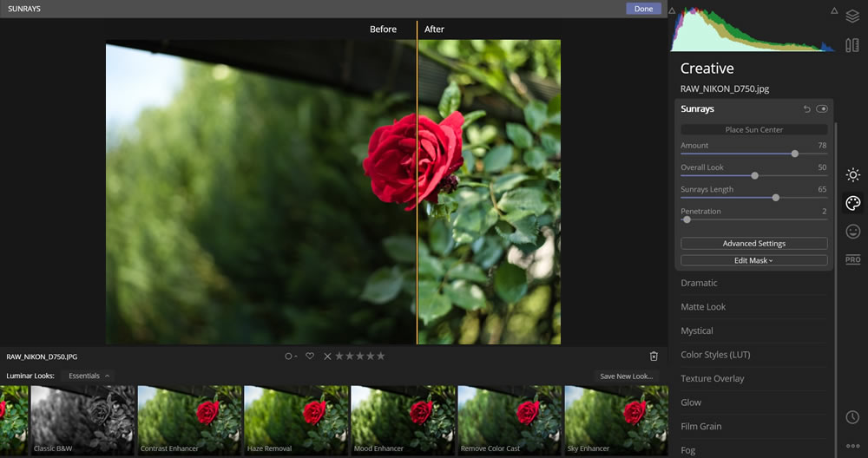Rate image three stars
The height and width of the screenshot is (458, 868).
click(x=360, y=356)
